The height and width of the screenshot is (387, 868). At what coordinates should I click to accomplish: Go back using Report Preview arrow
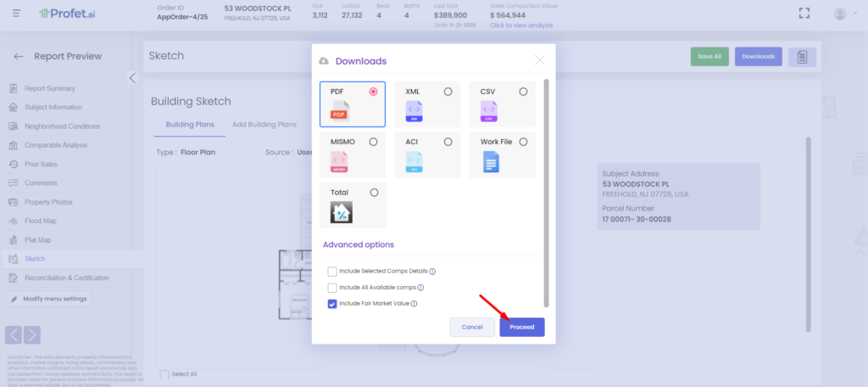[x=19, y=57]
